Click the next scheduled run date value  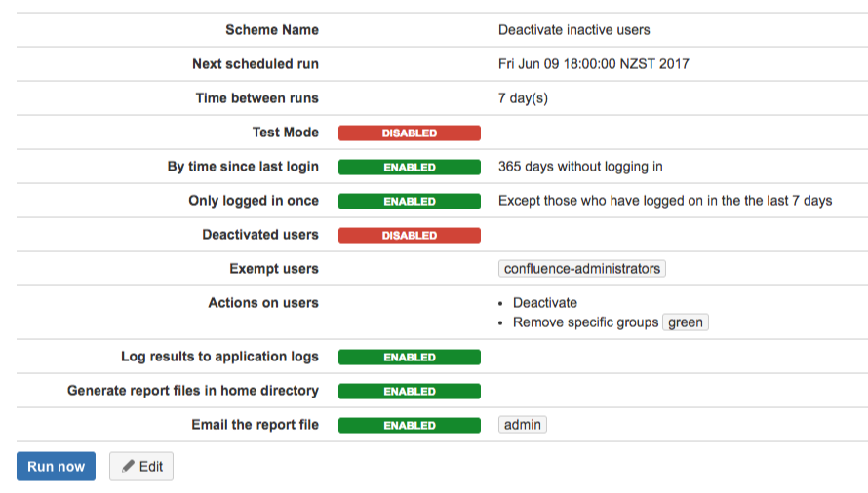(593, 64)
